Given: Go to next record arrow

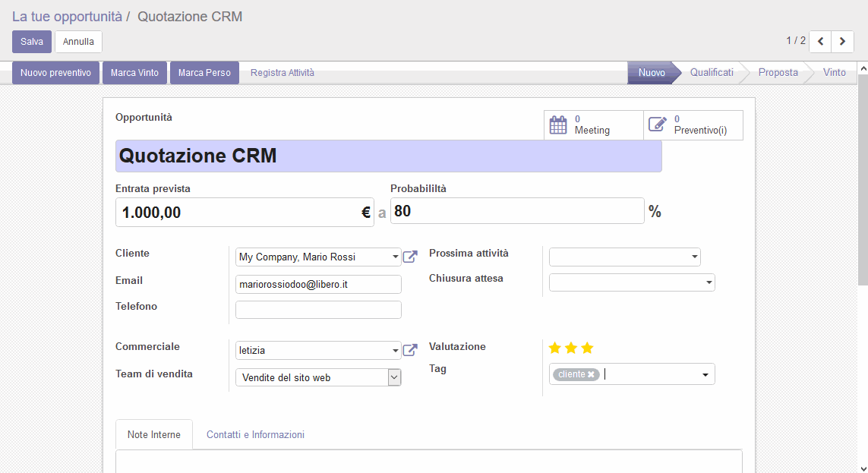Looking at the screenshot, I should 842,41.
